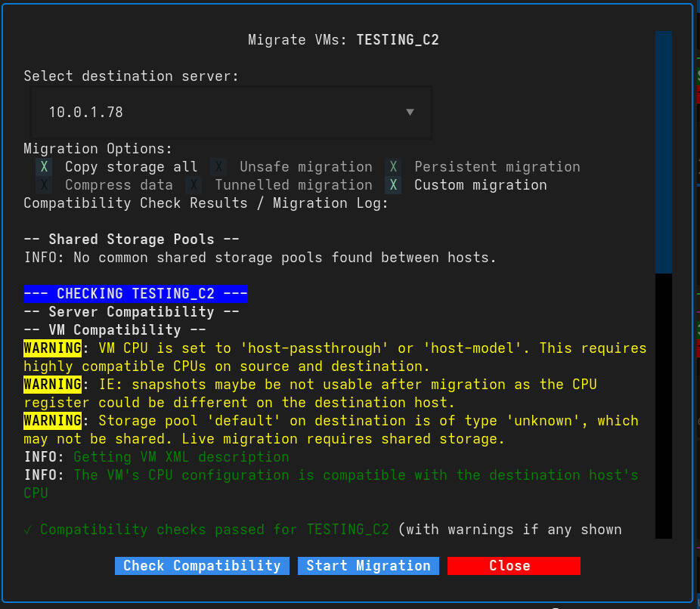Click the dropdown arrow next to 10.0.1.78
This screenshot has height=609, width=700.
coord(410,112)
